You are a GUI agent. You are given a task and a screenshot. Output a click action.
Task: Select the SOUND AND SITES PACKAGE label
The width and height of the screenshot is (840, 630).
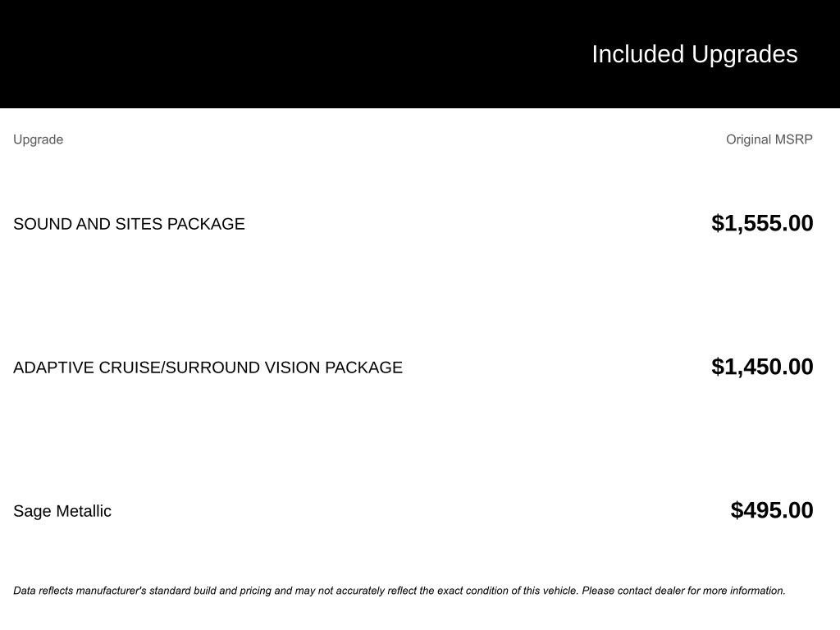[129, 224]
